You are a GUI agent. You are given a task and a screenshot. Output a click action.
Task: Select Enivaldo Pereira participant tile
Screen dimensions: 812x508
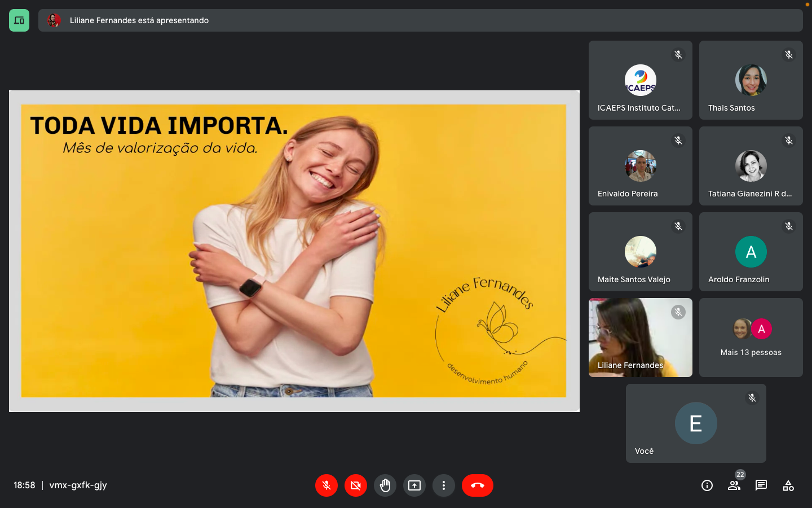pos(641,166)
